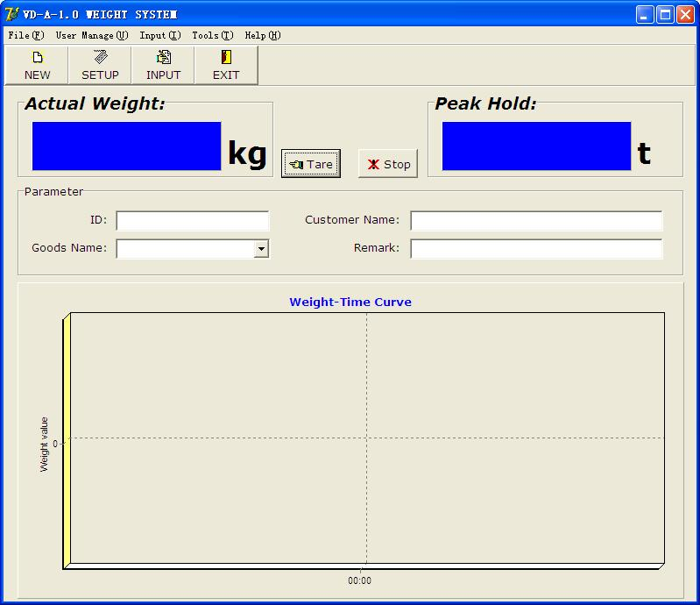Viewport: 700px width, 605px height.
Task: Click the EXIT door icon
Action: pyautogui.click(x=226, y=58)
